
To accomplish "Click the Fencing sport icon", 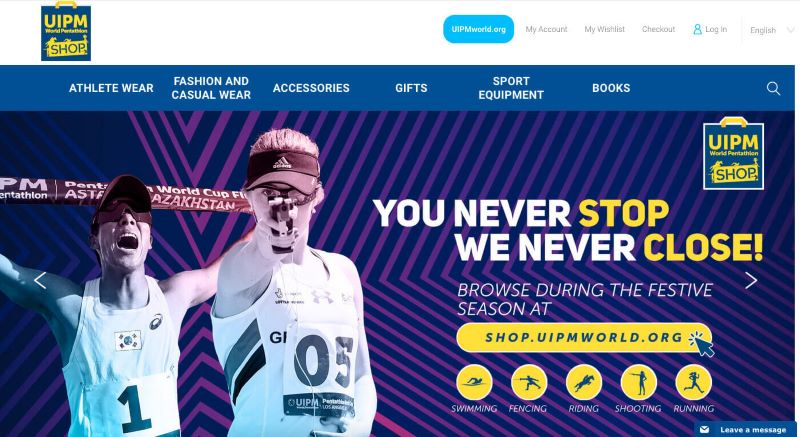I will click(x=529, y=382).
